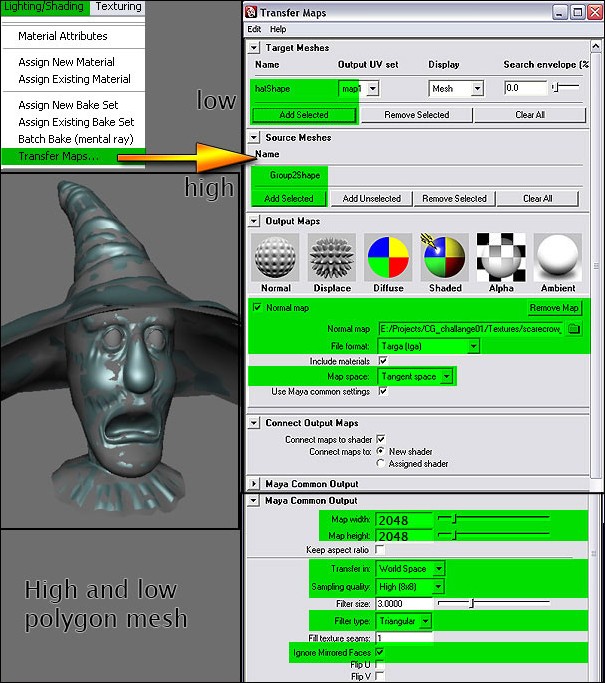Enable the Flip U checkbox
The height and width of the screenshot is (683, 605).
point(380,664)
